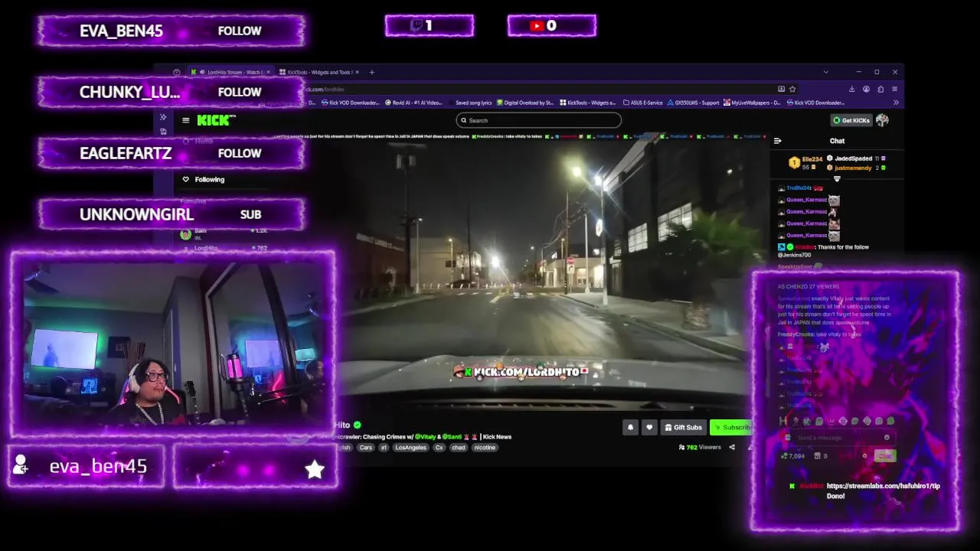980x551 pixels.
Task: Click the reader view icon in address bar
Action: coord(781,89)
